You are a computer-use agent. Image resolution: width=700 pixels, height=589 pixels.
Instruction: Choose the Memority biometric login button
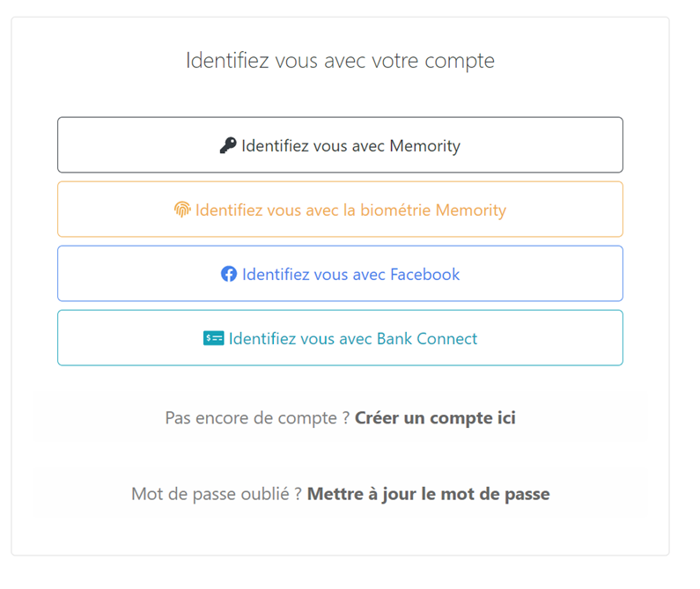click(340, 210)
